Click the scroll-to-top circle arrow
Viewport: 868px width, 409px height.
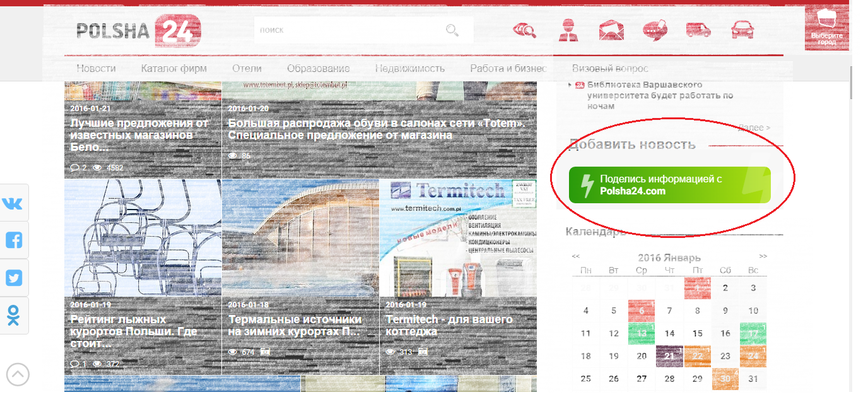click(18, 374)
